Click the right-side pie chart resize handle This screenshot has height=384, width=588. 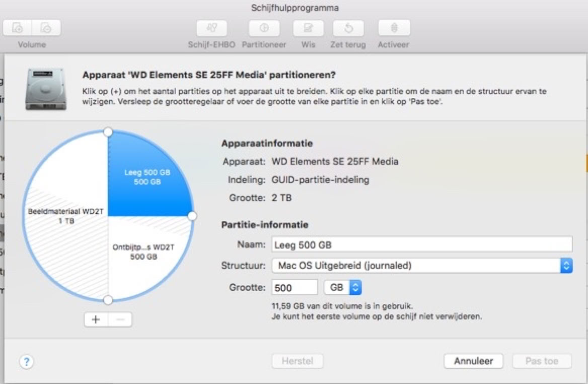[192, 216]
